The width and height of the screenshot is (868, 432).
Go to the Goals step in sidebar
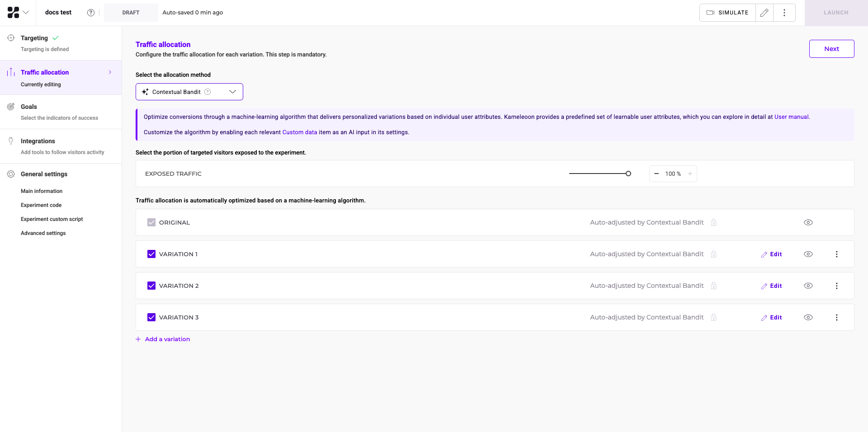29,107
